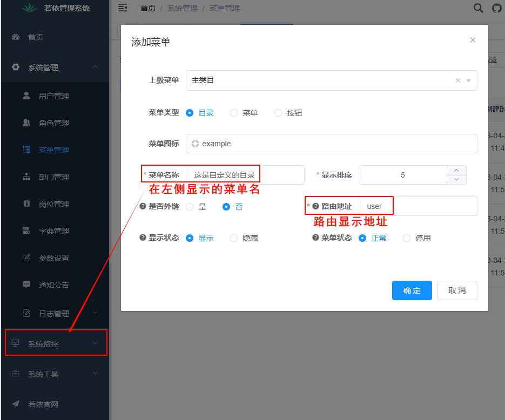Click the 首页 sidebar item
The height and width of the screenshot is (420, 505).
pos(55,37)
